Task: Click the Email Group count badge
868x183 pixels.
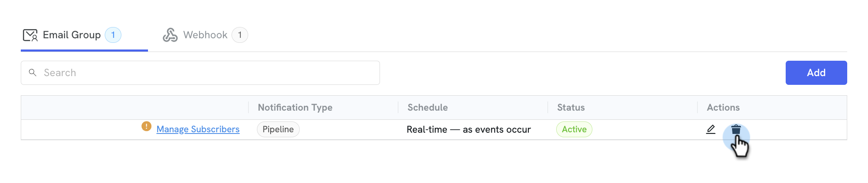Action: tap(113, 35)
